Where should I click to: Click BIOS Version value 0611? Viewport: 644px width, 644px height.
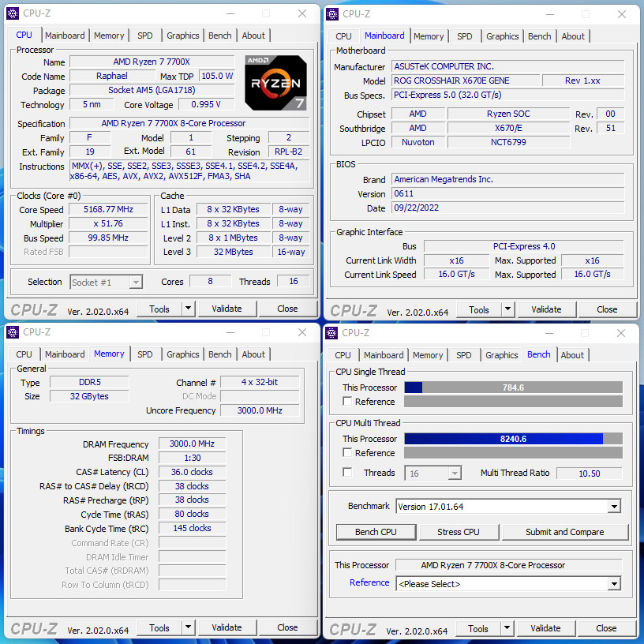(x=508, y=193)
